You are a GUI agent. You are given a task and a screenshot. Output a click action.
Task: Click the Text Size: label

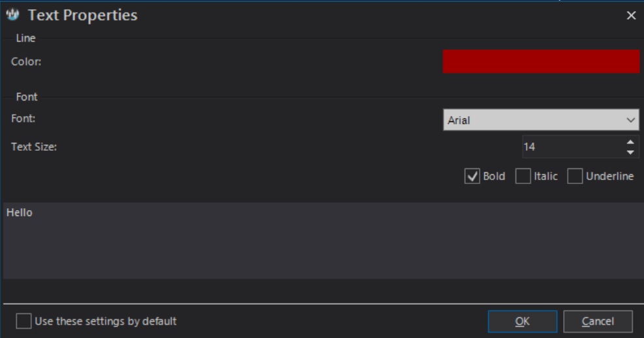click(34, 147)
